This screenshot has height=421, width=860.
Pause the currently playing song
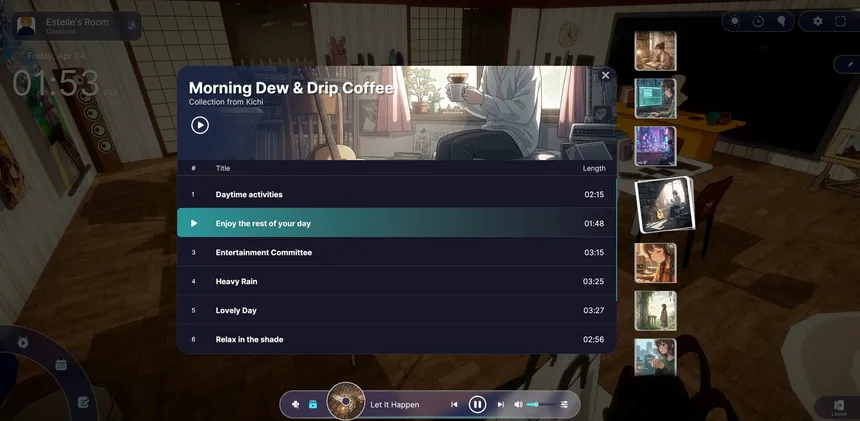(477, 405)
